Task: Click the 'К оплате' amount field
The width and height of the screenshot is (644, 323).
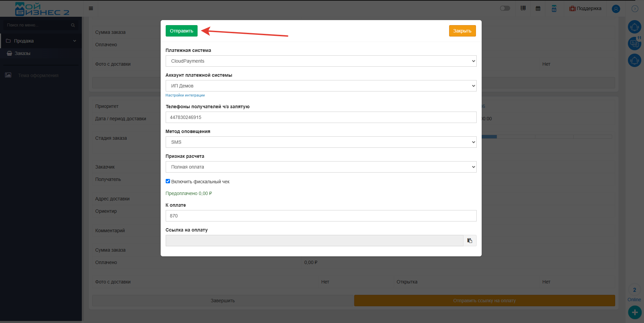Action: [x=321, y=216]
